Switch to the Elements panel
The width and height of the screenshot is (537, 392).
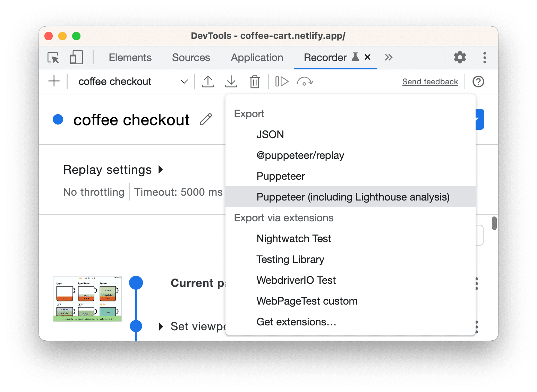pyautogui.click(x=130, y=57)
